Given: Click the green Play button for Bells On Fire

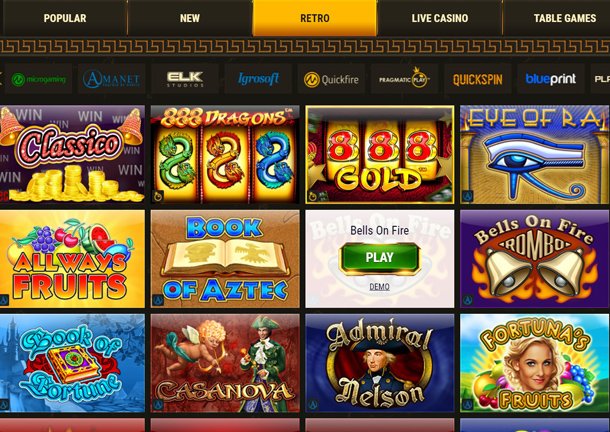Looking at the screenshot, I should click(x=379, y=257).
